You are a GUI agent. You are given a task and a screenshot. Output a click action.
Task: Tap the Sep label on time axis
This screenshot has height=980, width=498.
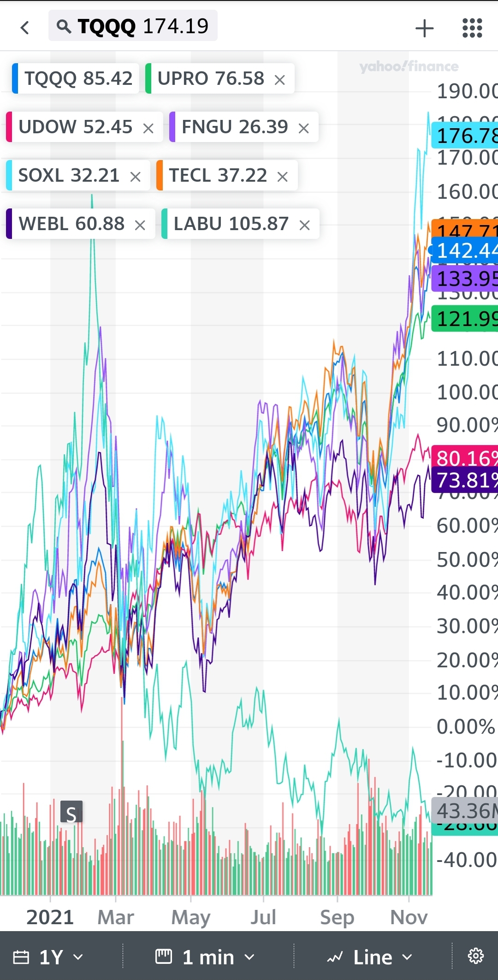pos(337,917)
